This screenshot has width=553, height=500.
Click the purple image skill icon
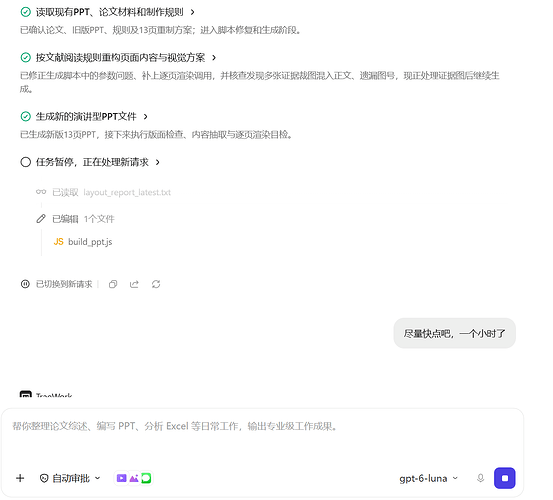tap(134, 478)
